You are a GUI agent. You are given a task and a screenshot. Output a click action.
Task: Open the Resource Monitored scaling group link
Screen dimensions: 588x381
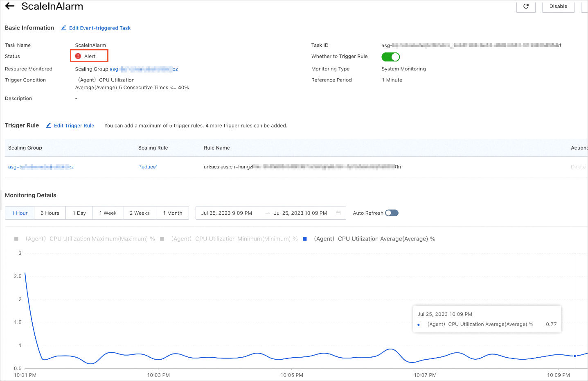tap(144, 69)
